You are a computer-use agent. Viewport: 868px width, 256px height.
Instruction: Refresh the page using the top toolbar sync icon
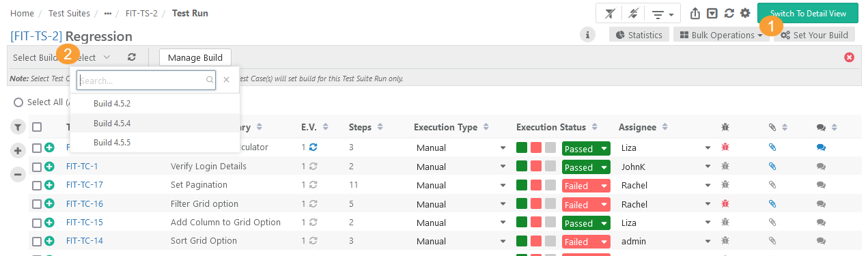[x=729, y=14]
